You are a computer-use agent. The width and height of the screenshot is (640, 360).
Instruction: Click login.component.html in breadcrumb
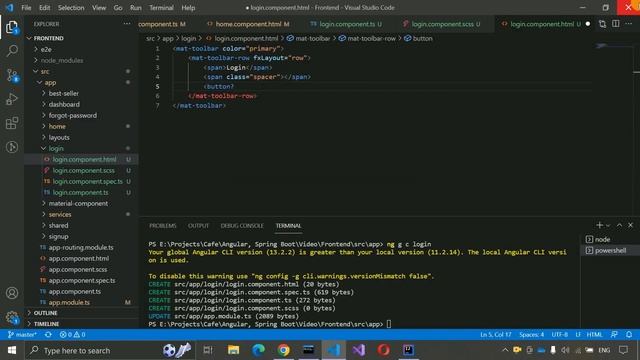(246, 38)
